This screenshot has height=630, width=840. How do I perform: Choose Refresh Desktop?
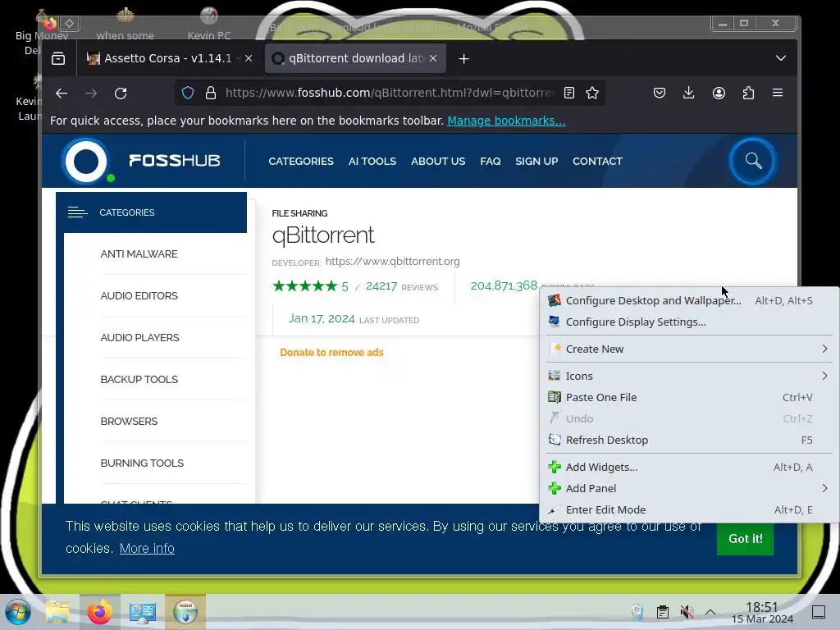coord(688,441)
